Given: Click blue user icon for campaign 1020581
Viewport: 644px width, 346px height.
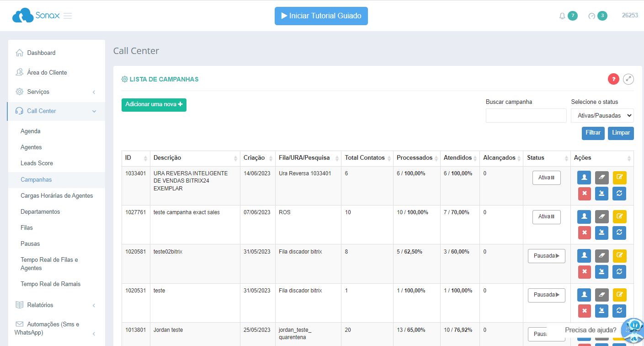Looking at the screenshot, I should point(584,256).
